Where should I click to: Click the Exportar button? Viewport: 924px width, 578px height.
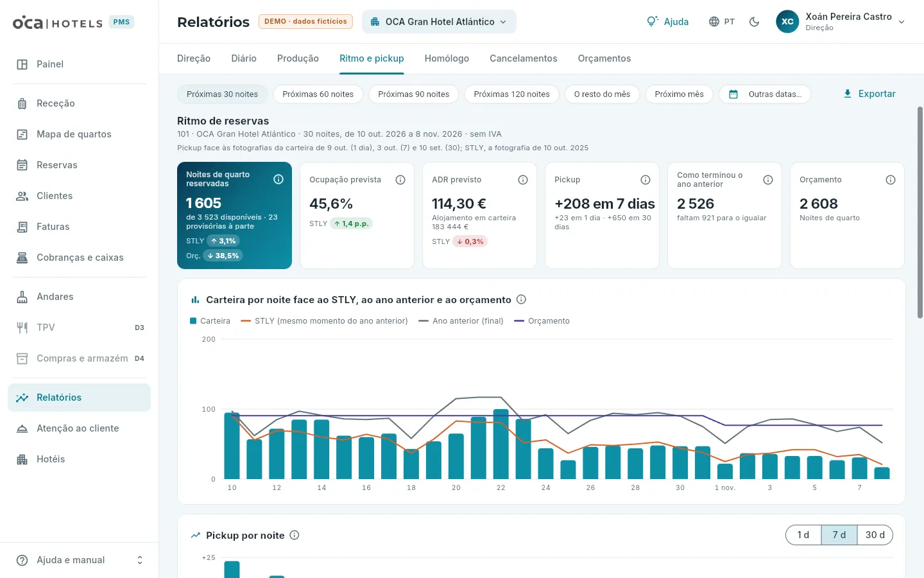pos(869,94)
